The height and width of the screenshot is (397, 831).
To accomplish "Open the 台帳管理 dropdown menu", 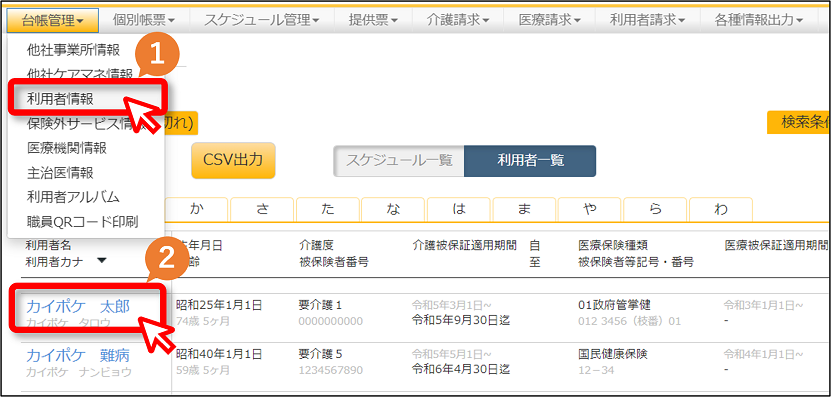I will click(x=52, y=21).
